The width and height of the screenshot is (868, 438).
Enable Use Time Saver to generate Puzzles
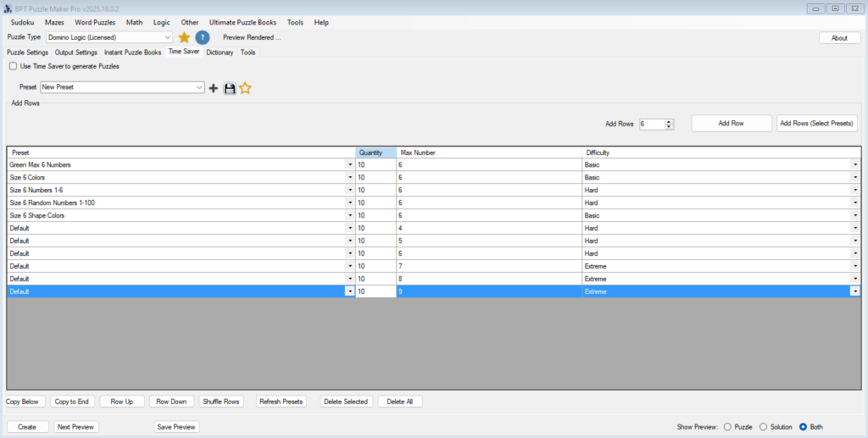pos(13,66)
